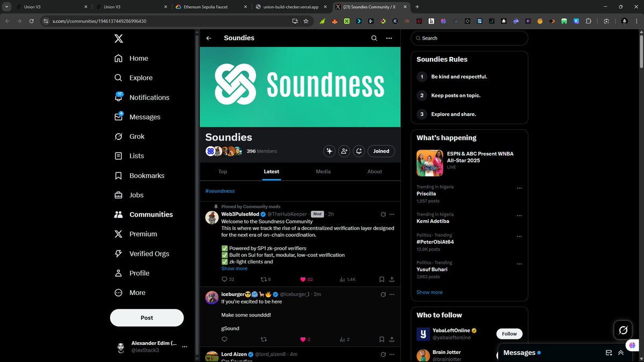Expand the More menu in sidebar
Viewport: 644px width, 362px height.
(130, 293)
